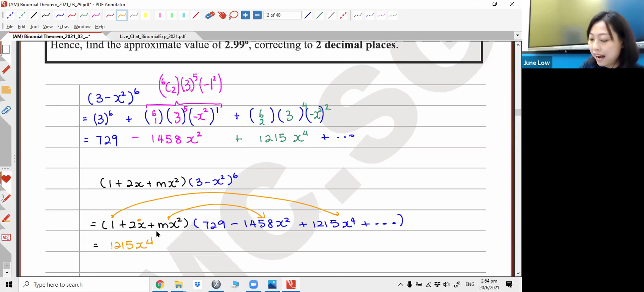The width and height of the screenshot is (644, 292).
Task: Open the Help menu
Action: [x=100, y=27]
